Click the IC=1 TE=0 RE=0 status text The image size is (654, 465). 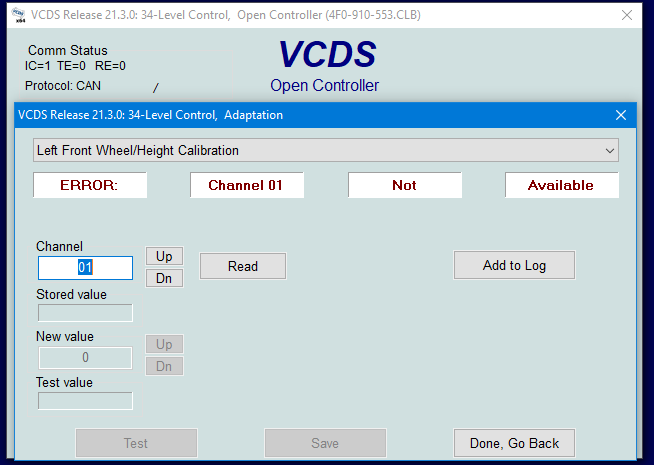click(x=75, y=66)
